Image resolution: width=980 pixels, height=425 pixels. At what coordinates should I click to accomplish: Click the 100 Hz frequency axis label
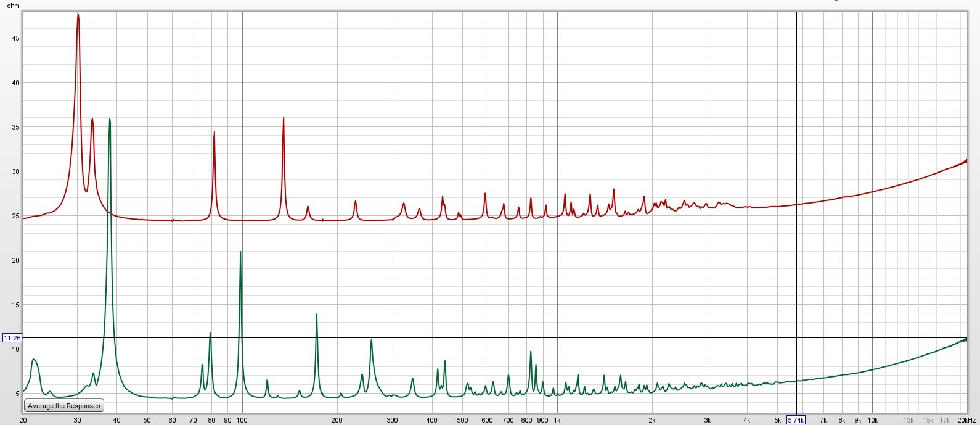coord(242,420)
